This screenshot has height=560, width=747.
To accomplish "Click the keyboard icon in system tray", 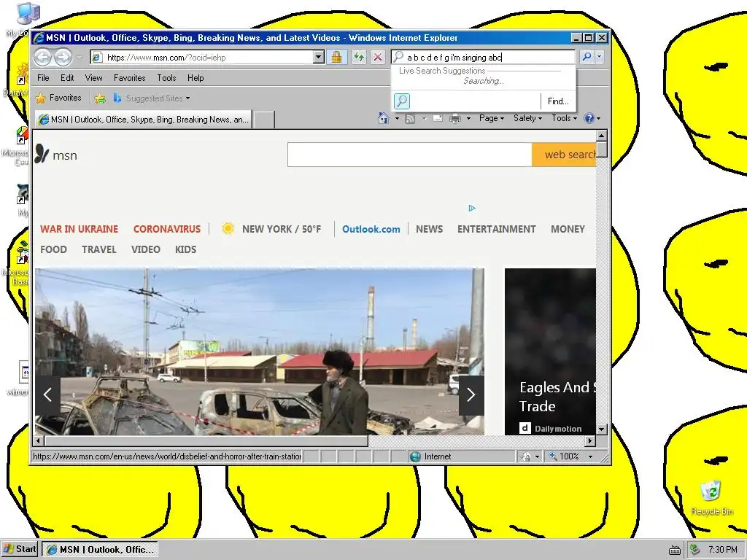I will (x=675, y=550).
